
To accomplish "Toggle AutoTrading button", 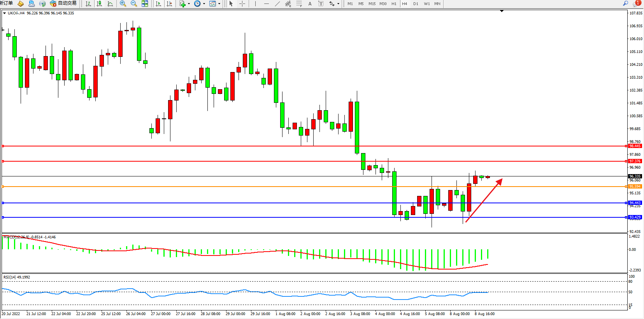I will point(63,4).
